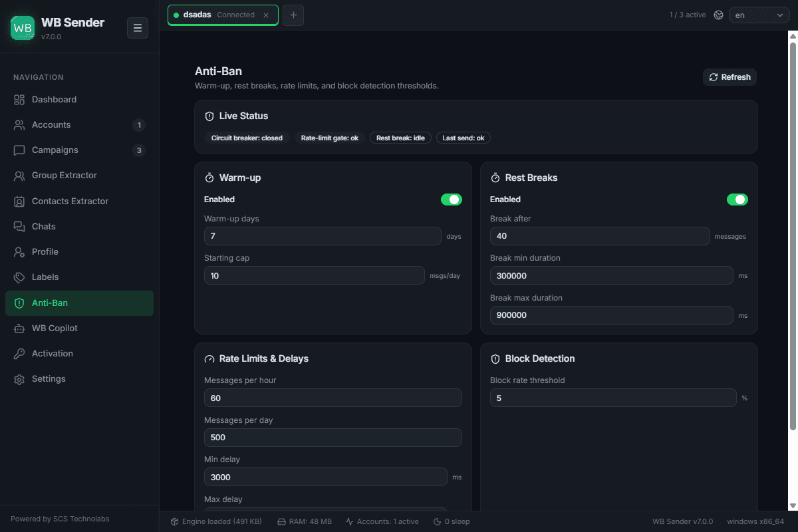The height and width of the screenshot is (532, 798).
Task: Click the Profile user icon
Action: tap(19, 252)
